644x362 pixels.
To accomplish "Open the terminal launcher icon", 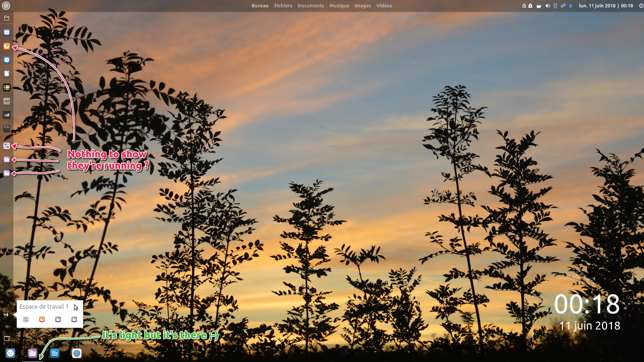I will click(7, 129).
